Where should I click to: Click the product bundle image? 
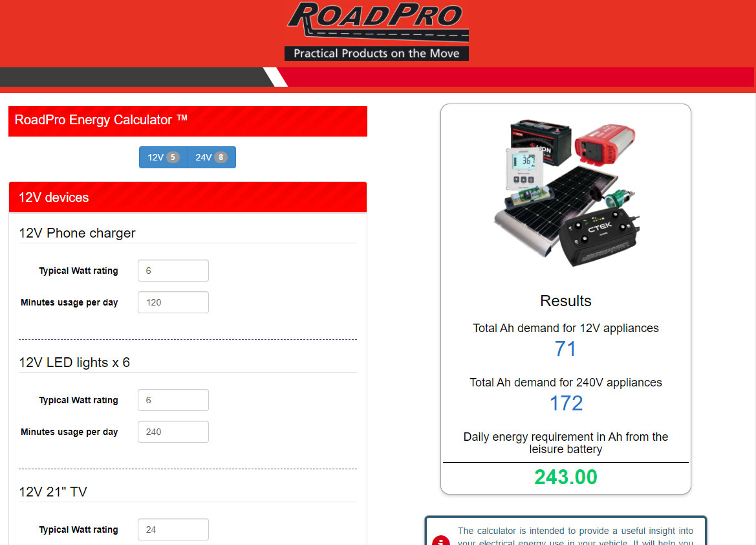click(566, 193)
